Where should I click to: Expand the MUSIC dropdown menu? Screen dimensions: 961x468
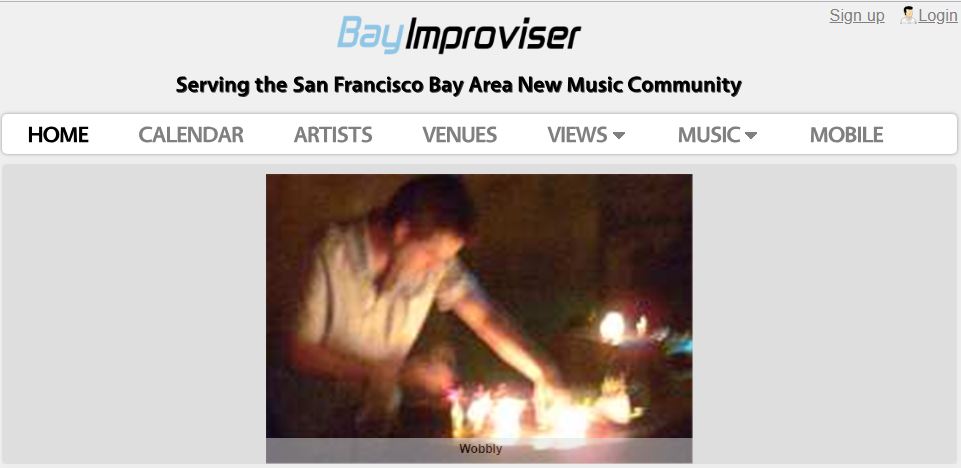coord(717,135)
